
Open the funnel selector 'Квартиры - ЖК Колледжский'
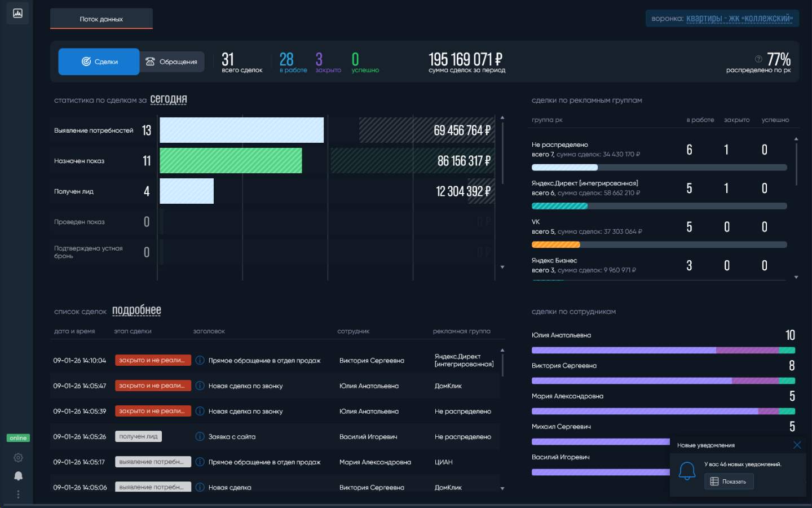tap(739, 19)
